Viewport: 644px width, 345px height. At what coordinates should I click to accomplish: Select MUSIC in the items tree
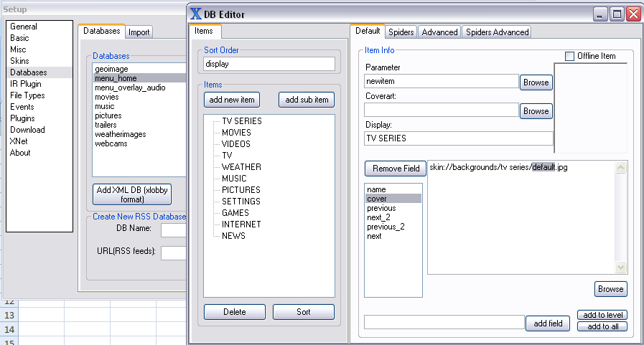(234, 179)
